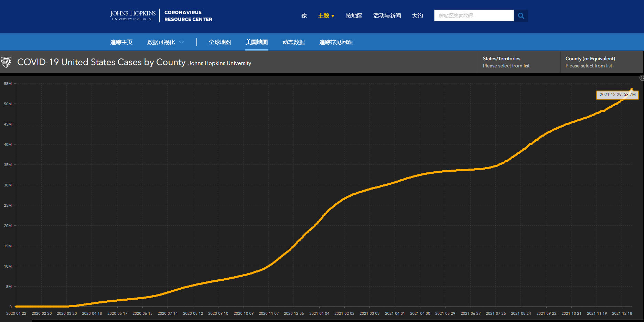Open the 活动与新闻 menu item
Viewport: 644px width, 322px height.
387,16
